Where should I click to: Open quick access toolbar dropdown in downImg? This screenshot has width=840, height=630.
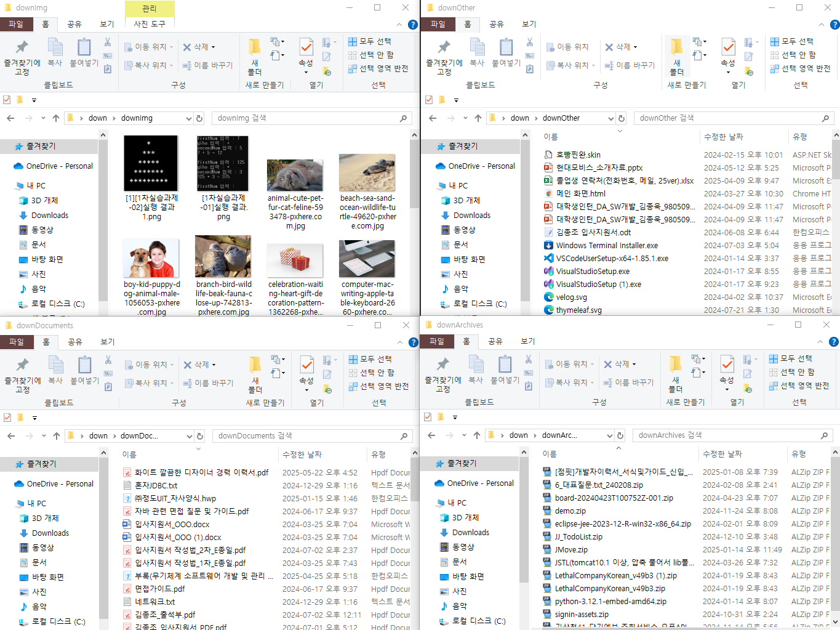pyautogui.click(x=34, y=100)
